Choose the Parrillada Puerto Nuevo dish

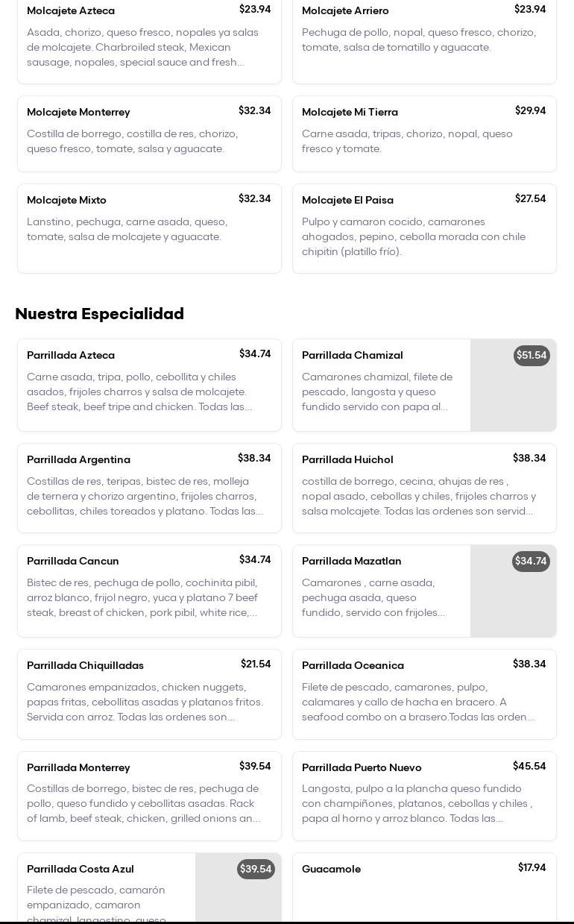[x=424, y=796]
